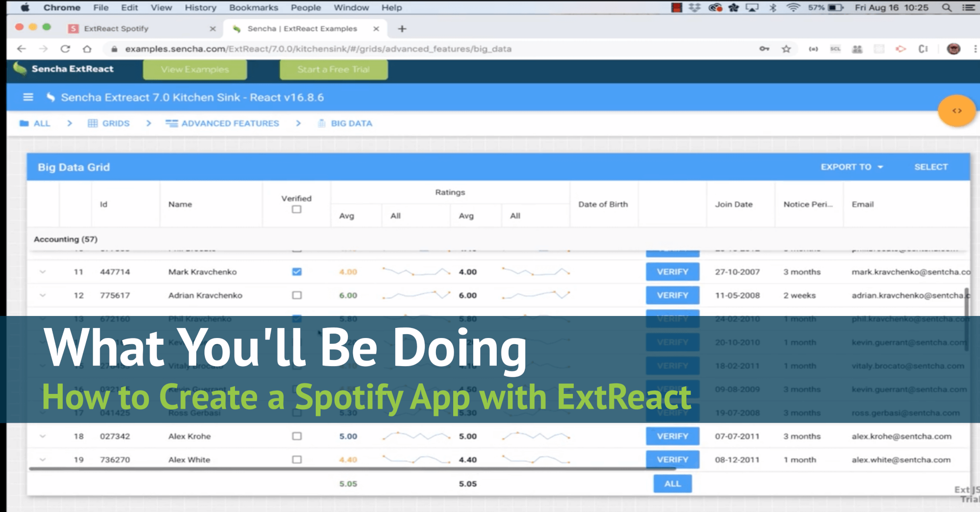Image resolution: width=980 pixels, height=512 pixels.
Task: Open saved passwords key icon
Action: pyautogui.click(x=764, y=49)
